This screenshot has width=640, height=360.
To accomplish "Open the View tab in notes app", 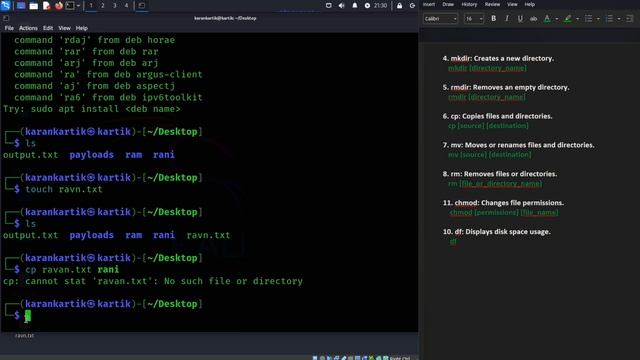I will click(x=512, y=4).
